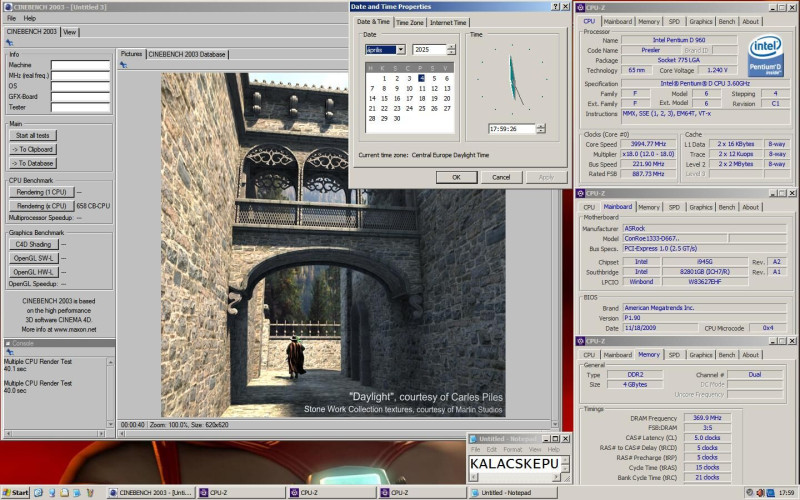Click the MHz (real freq.) input field
Viewport: 800px width, 500px height.
[x=80, y=76]
